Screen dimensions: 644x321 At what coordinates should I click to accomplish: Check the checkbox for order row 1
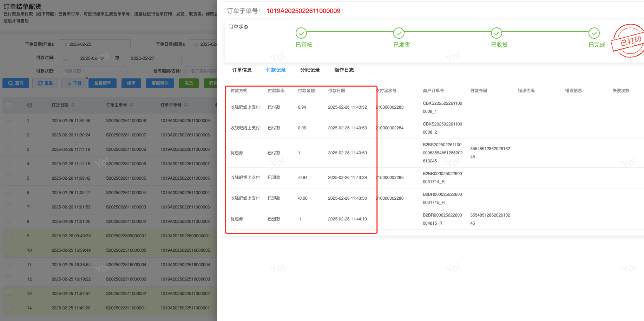coord(8,120)
